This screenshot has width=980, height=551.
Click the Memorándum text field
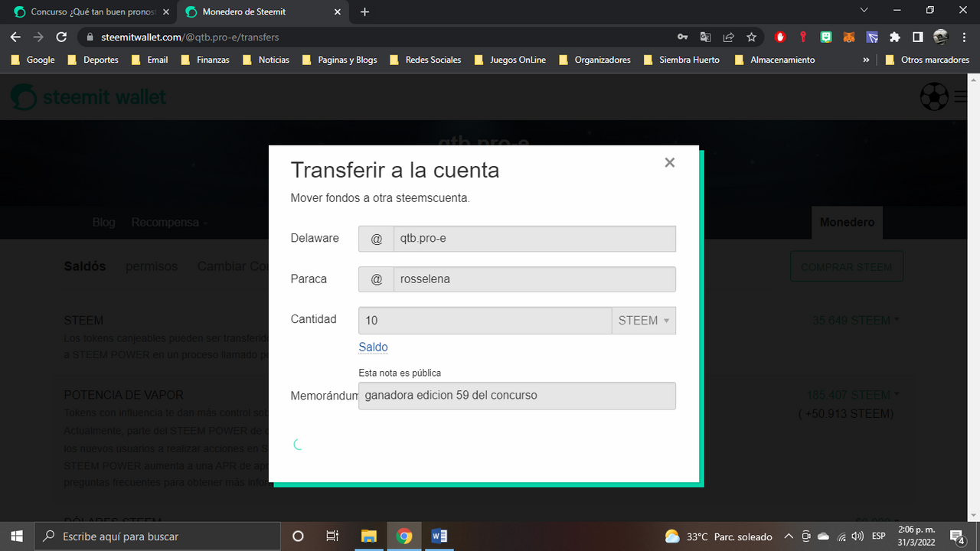pyautogui.click(x=517, y=396)
